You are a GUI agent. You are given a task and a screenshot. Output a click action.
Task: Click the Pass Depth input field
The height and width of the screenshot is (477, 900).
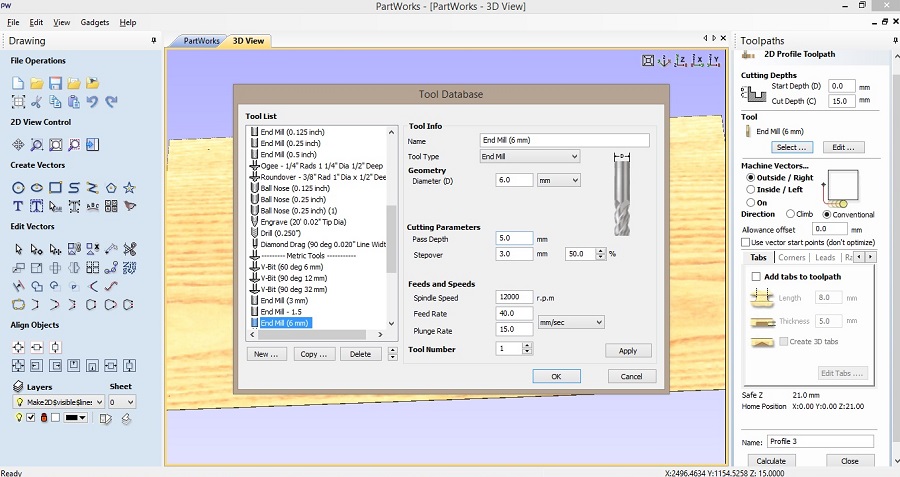[x=514, y=238]
